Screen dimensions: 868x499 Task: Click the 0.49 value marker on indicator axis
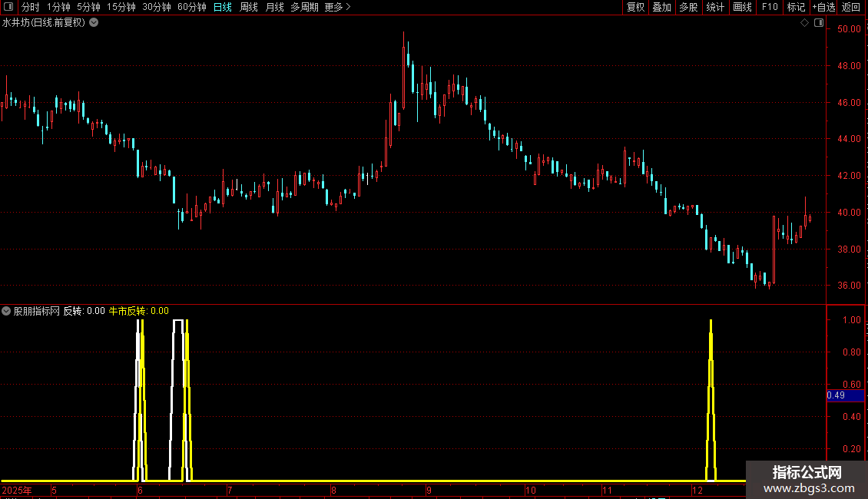pyautogui.click(x=845, y=395)
